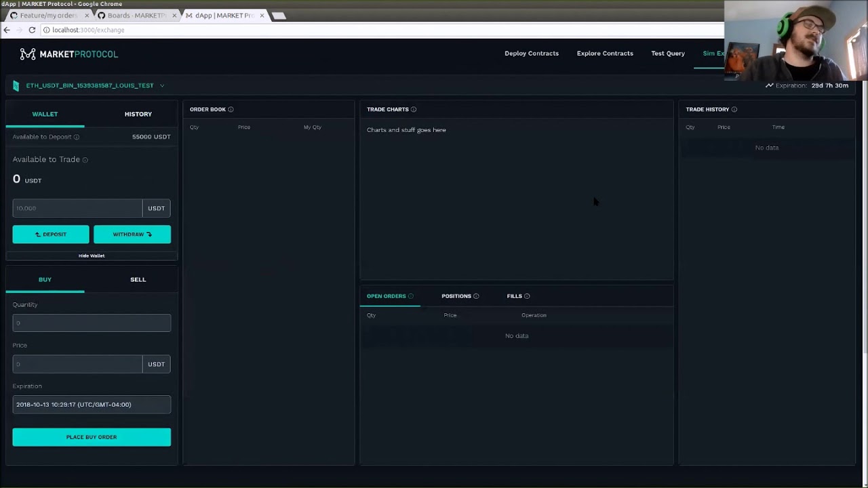
Task: Click the 29d 7h 30m expiration countdown
Action: click(x=830, y=85)
